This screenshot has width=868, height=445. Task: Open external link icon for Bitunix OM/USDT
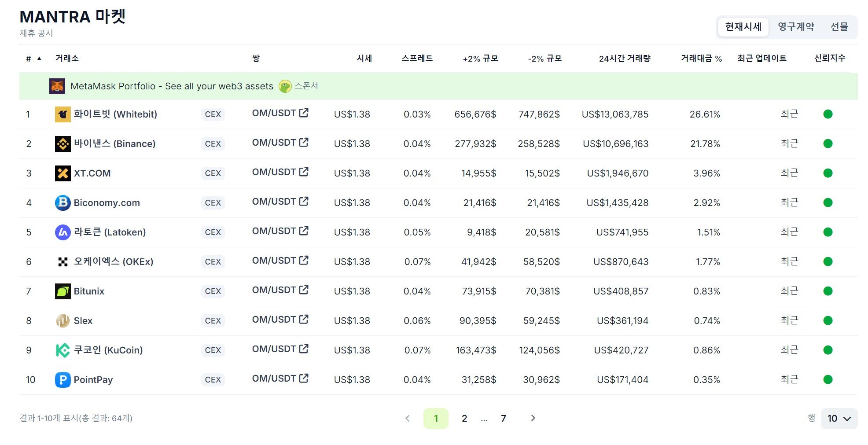(304, 290)
